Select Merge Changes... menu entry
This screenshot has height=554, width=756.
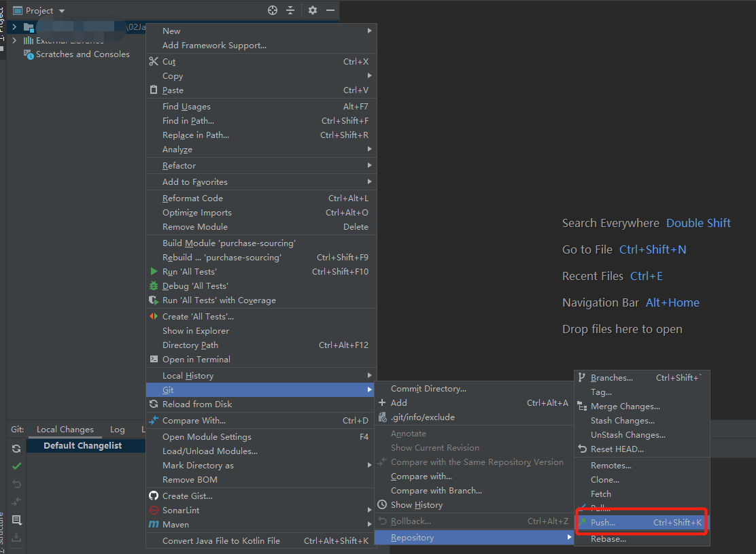[642, 406]
